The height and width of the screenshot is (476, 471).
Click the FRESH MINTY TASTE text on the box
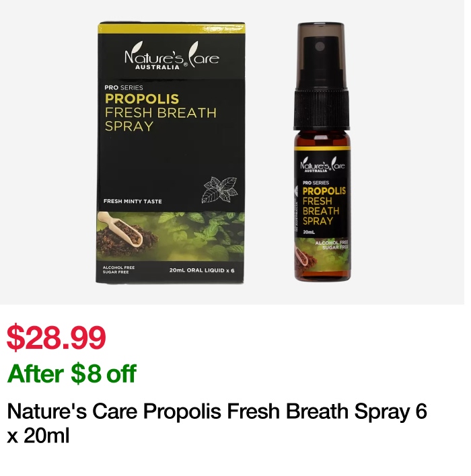(133, 201)
